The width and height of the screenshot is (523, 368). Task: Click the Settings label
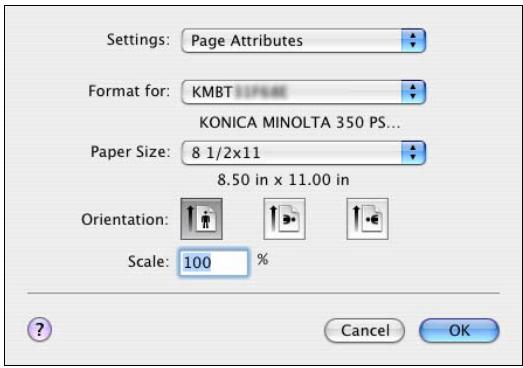click(x=138, y=40)
